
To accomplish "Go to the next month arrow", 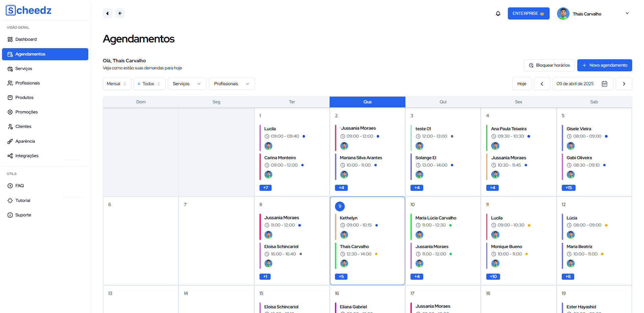I will click(624, 84).
